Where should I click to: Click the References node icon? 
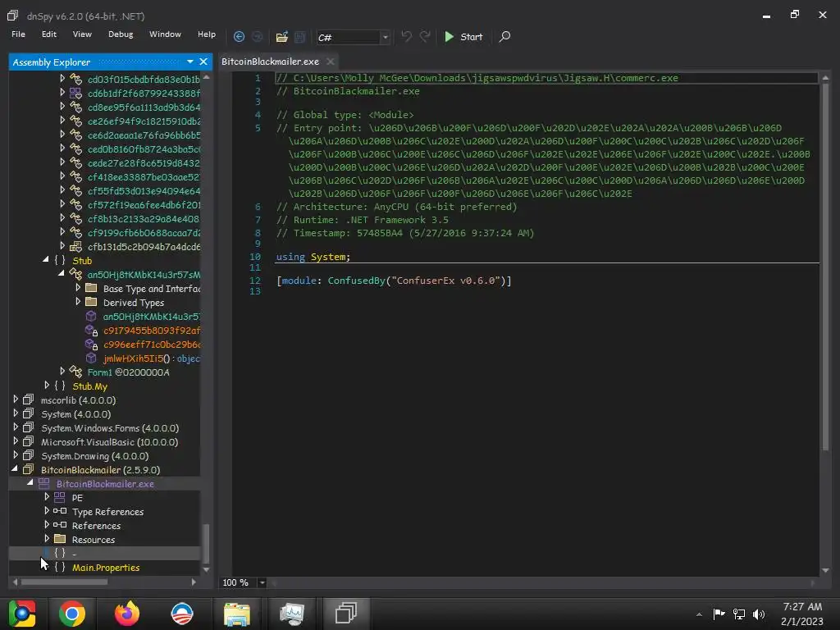59,525
